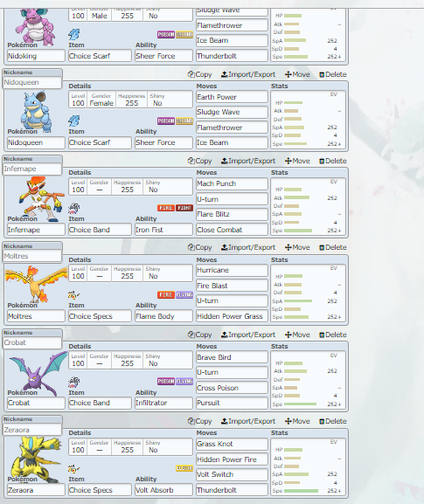Viewport: 424px width, 504px height.
Task: Select Infernape's Iron Fist ability field
Action: [163, 230]
